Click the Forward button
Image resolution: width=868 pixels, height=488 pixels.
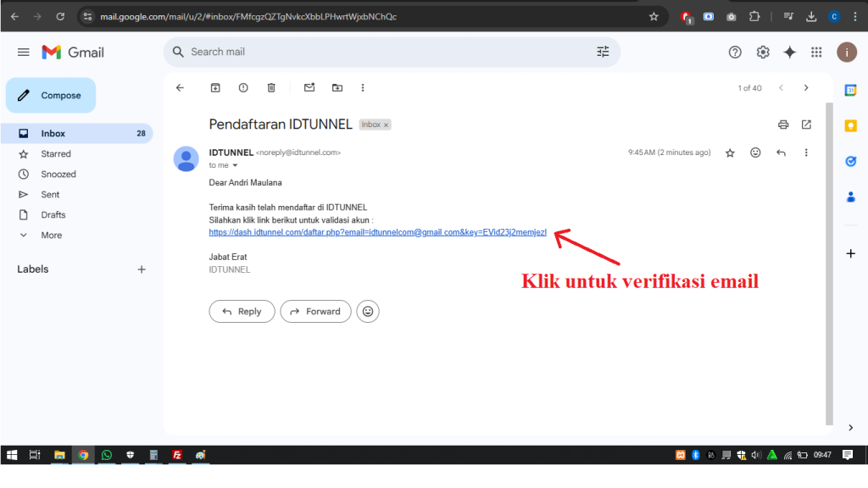(315, 312)
